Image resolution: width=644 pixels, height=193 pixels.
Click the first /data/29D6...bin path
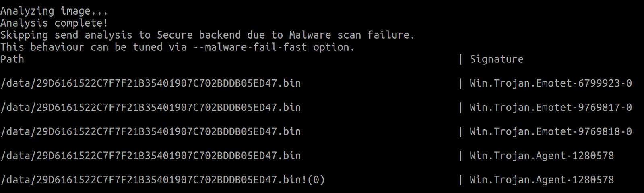(151, 84)
